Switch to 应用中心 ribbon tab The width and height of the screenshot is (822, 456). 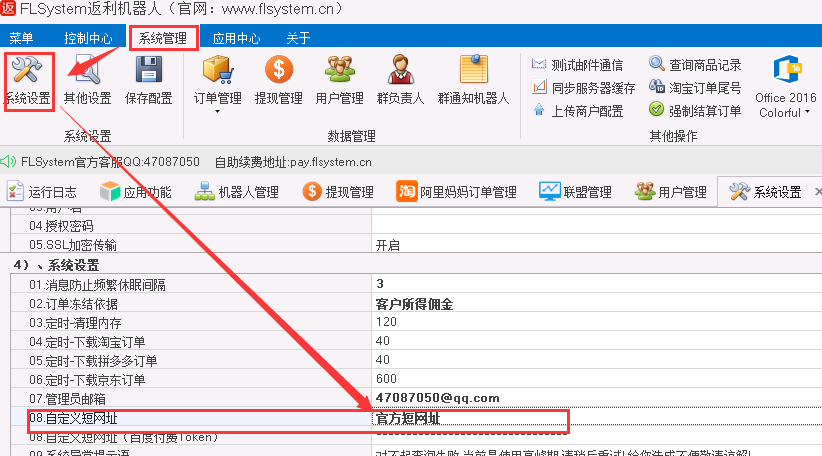[x=236, y=38]
